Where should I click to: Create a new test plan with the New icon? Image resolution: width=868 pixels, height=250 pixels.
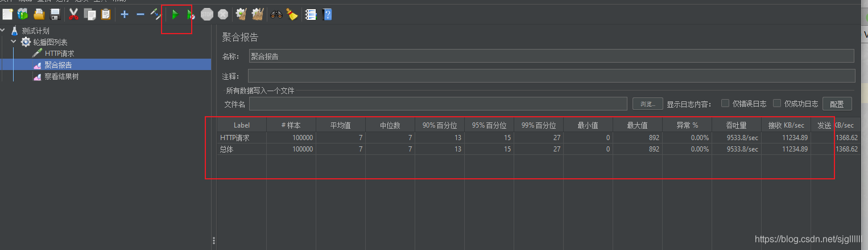[7, 14]
